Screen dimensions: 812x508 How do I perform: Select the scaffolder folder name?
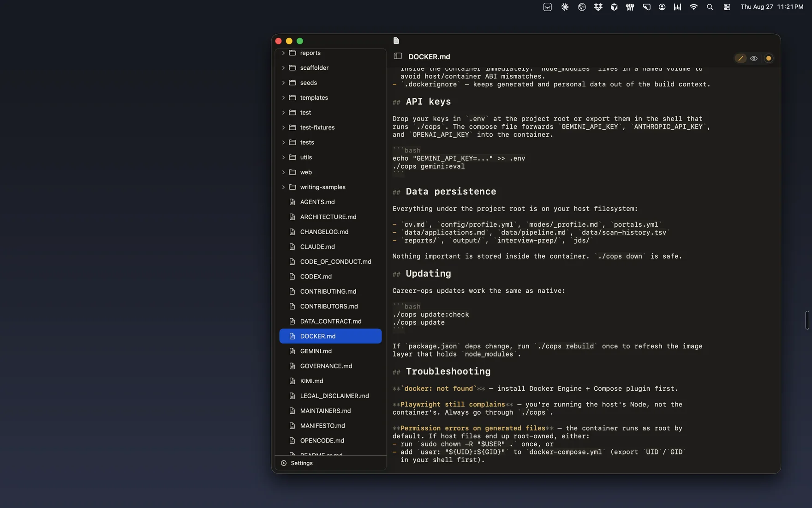pos(314,68)
